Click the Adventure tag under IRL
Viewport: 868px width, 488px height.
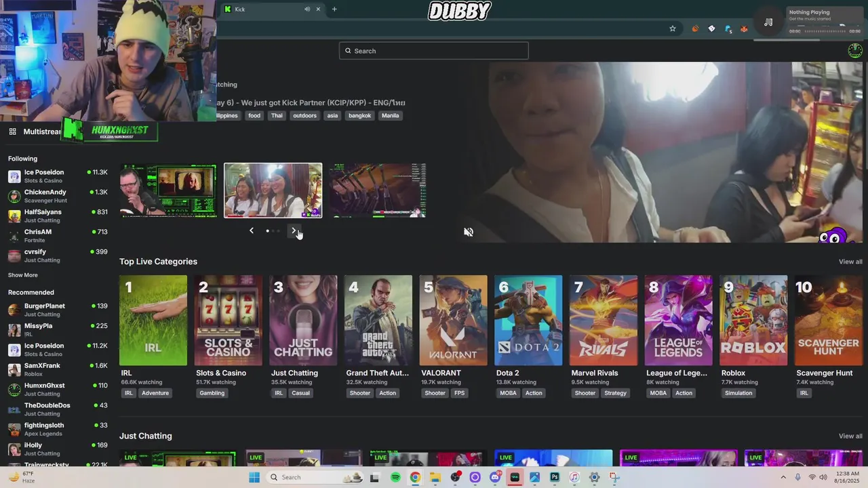(x=155, y=393)
